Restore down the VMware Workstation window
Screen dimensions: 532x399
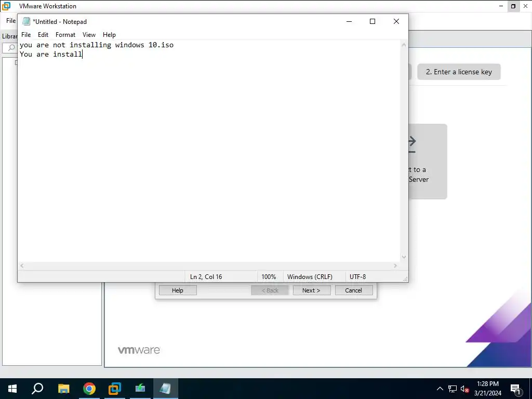coord(513,6)
